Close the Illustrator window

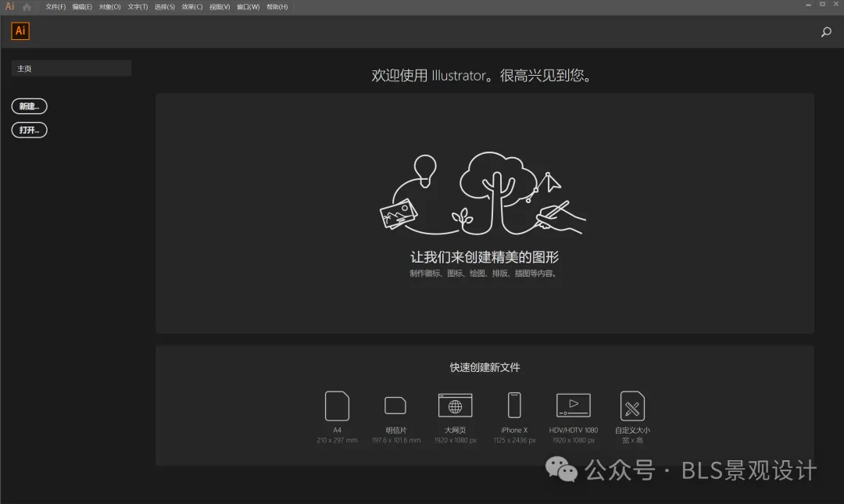[836, 5]
